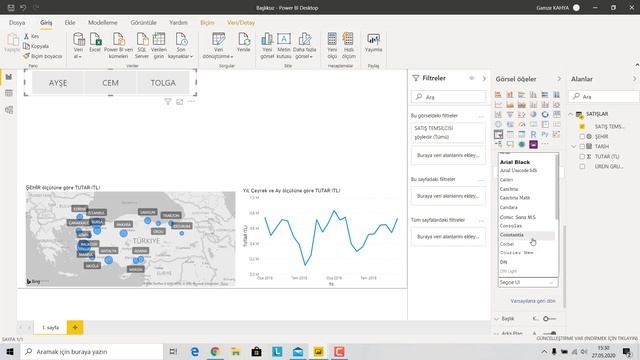Click the Hızlı ölçüm (quick measure) icon
The width and height of the screenshot is (640, 360).
coord(349,40)
